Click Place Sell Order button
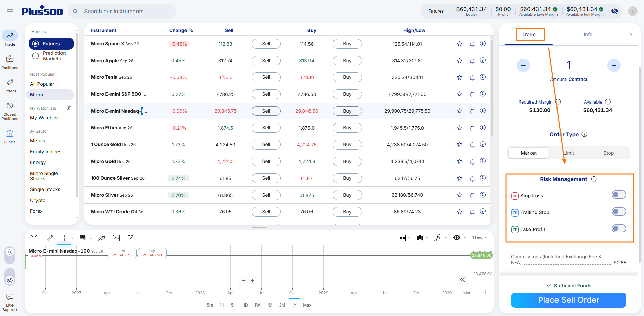 click(568, 300)
